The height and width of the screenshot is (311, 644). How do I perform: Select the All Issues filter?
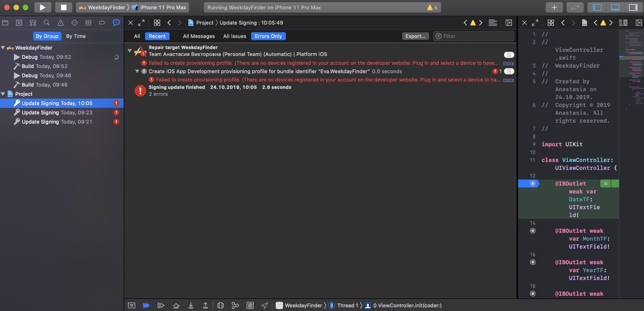tap(235, 36)
